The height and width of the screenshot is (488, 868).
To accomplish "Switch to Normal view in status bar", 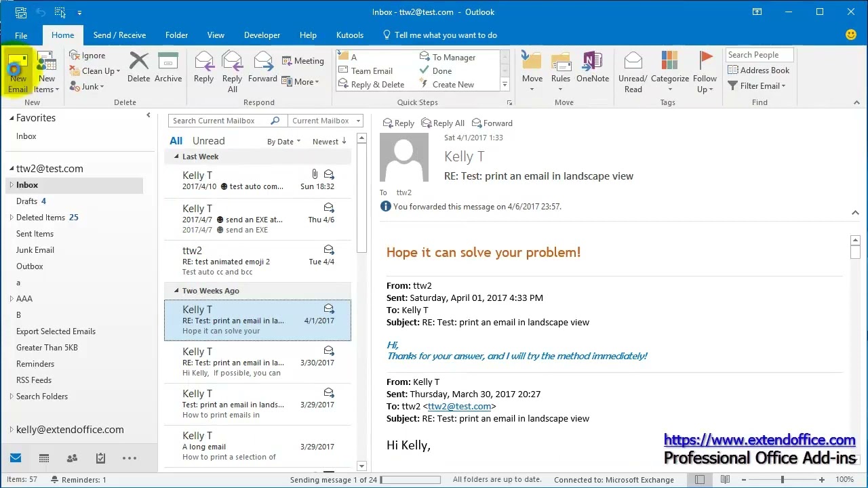I will (700, 479).
